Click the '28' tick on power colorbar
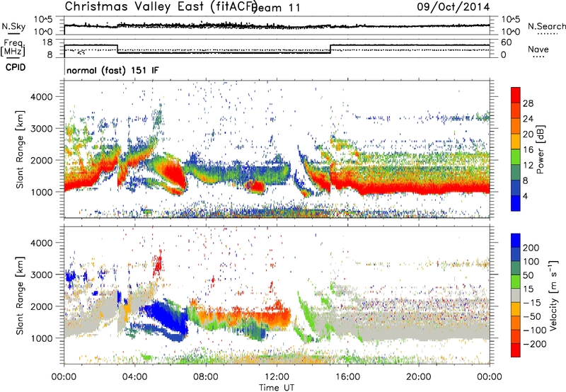Viewport: 566px width, 392px height. 528,103
